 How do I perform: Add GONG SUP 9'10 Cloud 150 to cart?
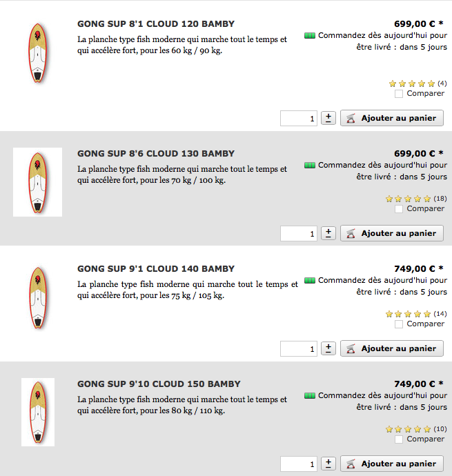392,464
